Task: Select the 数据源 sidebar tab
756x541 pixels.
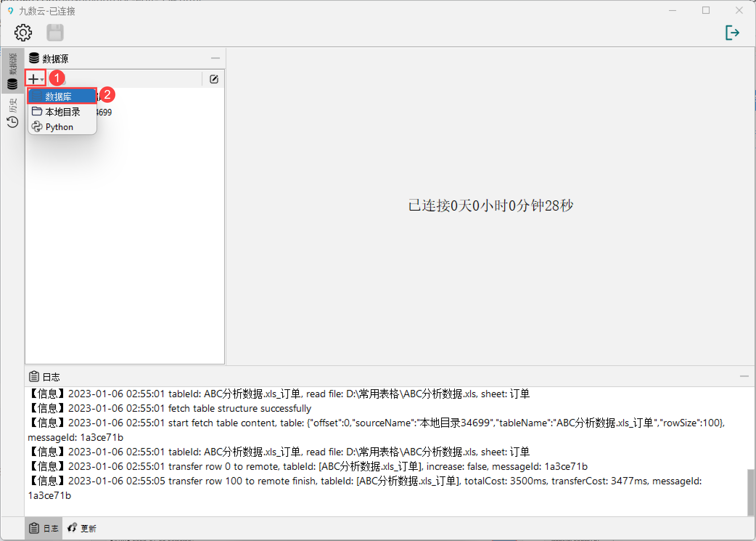Action: pos(13,71)
